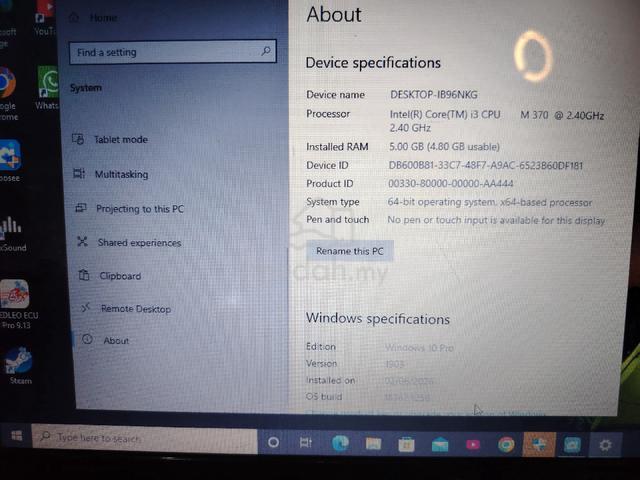640x480 pixels.
Task: Switch to the highlighted orange taskbar app
Action: tap(539, 444)
